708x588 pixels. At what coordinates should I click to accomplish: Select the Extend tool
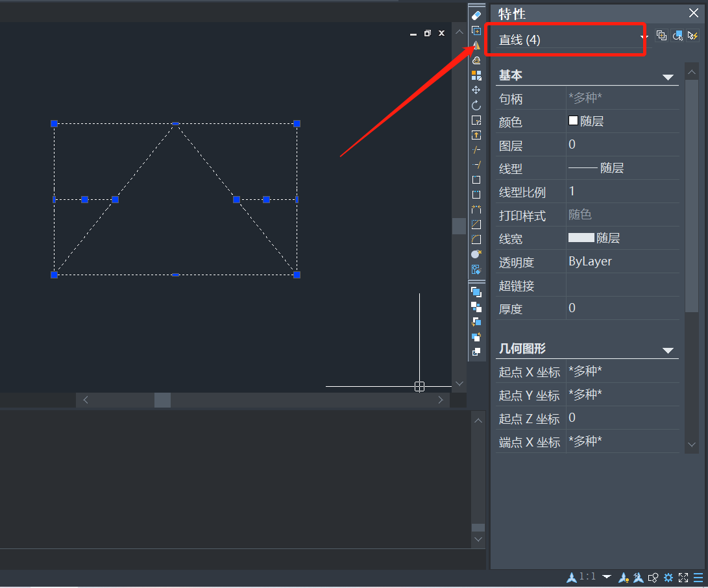[x=476, y=165]
